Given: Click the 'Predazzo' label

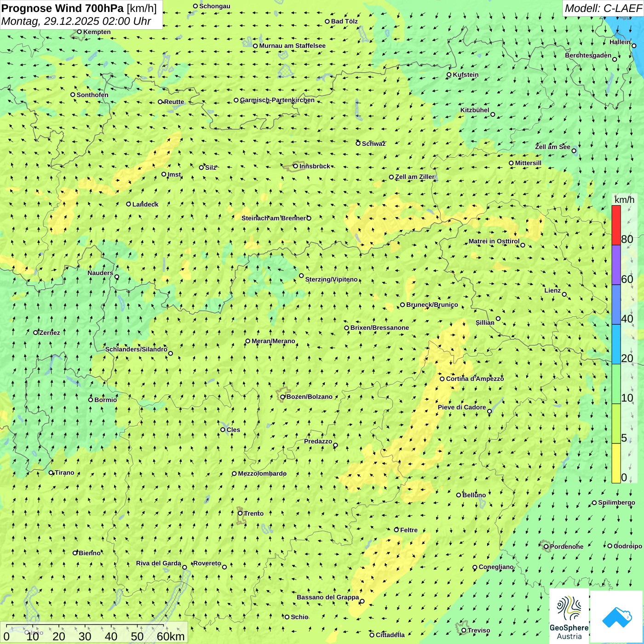Looking at the screenshot, I should click(318, 441).
